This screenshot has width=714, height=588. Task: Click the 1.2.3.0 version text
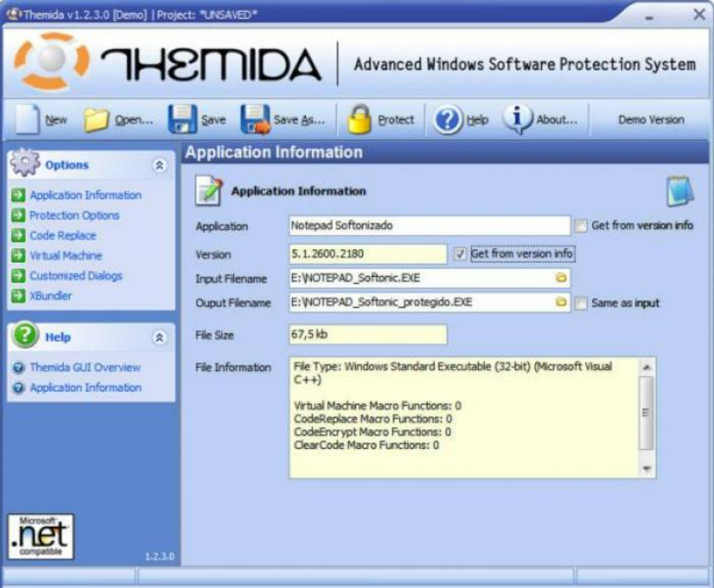[x=160, y=557]
